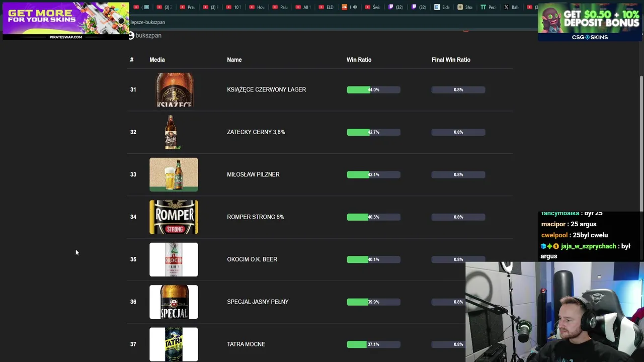Screen dimensions: 644x362
Task: Select the ROMPER STRONG 6% name
Action: 256,217
